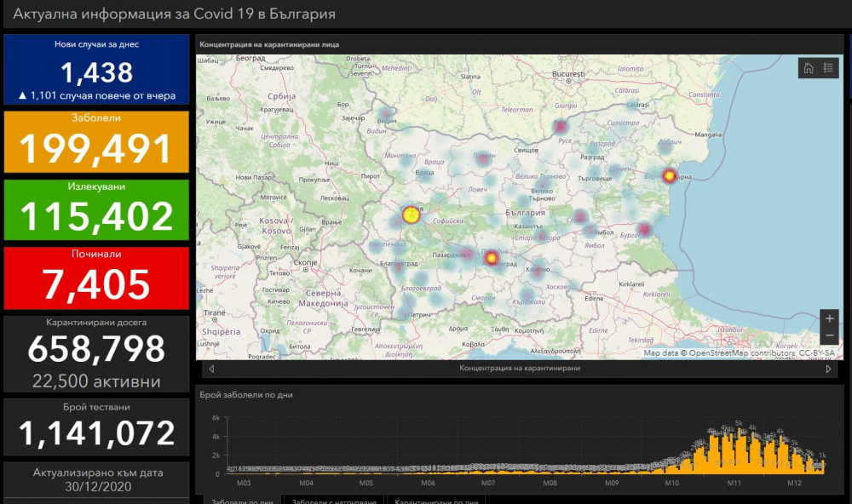Click the 'Србија' label on map

pos(281,96)
